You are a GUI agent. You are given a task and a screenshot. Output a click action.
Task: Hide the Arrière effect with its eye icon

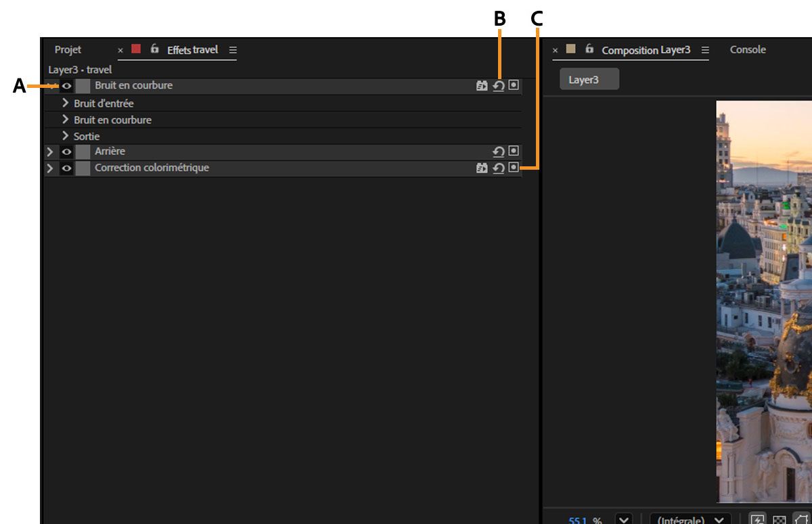click(x=67, y=151)
